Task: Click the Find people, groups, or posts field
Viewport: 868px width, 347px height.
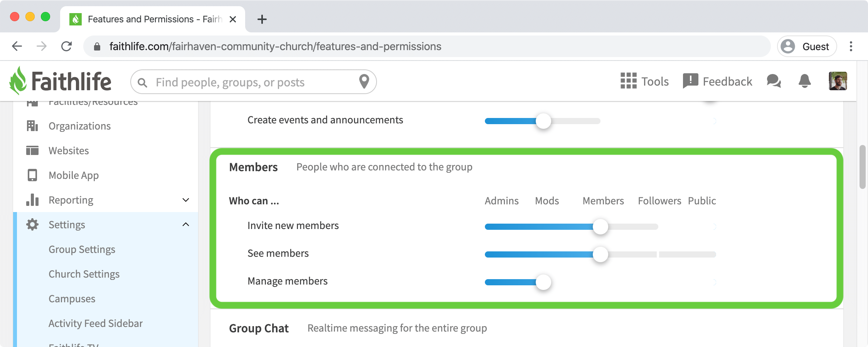Action: pyautogui.click(x=254, y=82)
